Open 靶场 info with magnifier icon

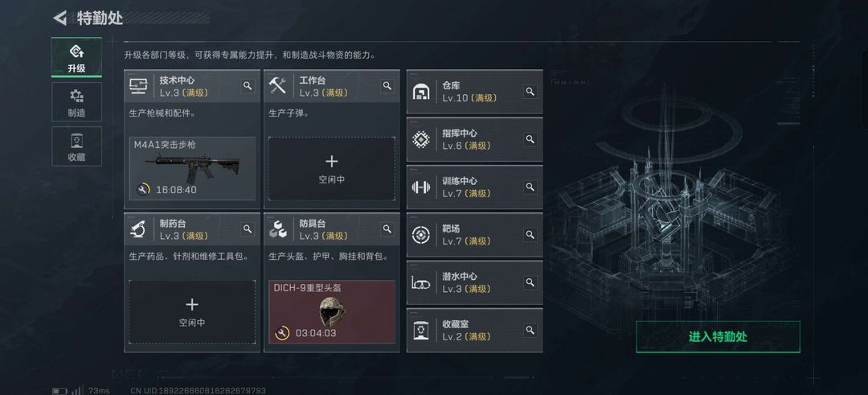pos(530,234)
